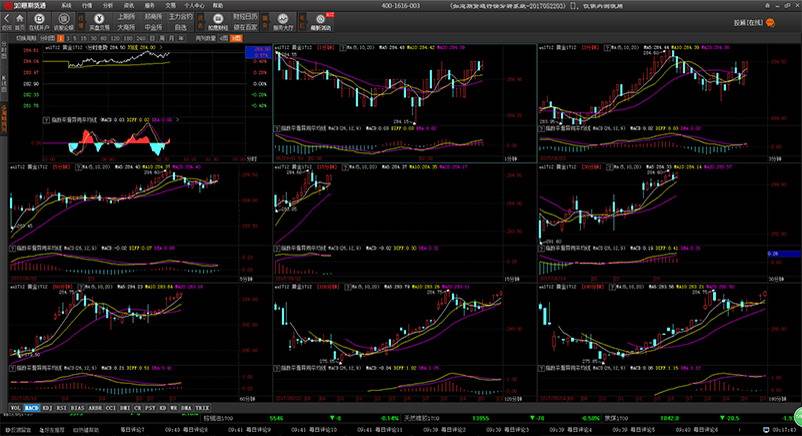Select 上期所 exchange button
Screen dimensions: 802x436
click(126, 17)
